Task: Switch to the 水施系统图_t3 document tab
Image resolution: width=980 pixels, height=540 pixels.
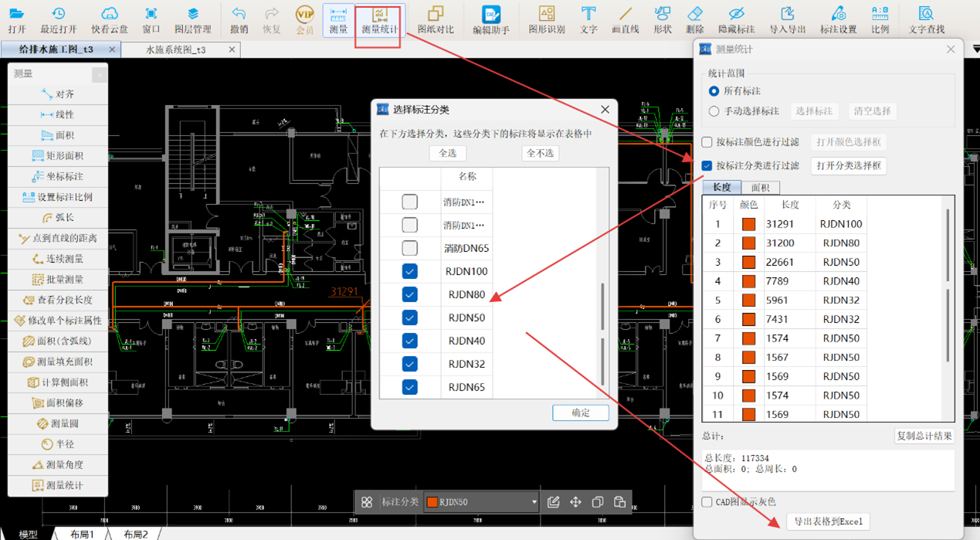Action: pos(176,49)
